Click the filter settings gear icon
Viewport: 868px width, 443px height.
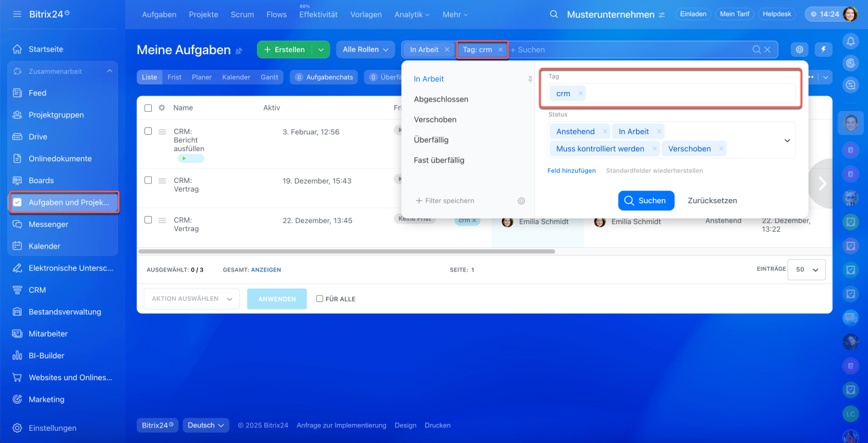click(x=521, y=201)
